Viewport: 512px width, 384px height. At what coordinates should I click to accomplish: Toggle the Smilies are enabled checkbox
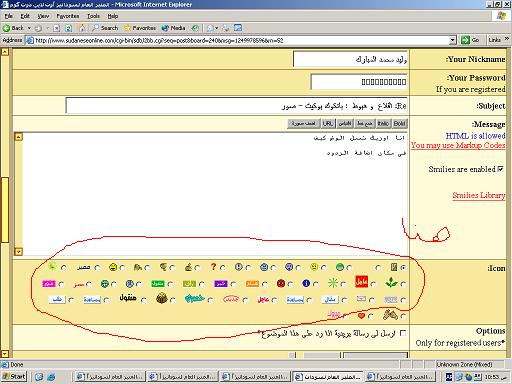click(x=501, y=169)
